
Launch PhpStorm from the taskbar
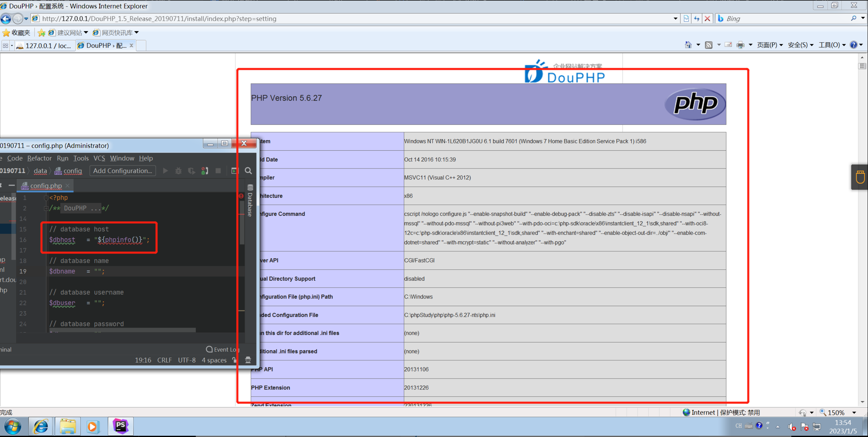pos(120,426)
